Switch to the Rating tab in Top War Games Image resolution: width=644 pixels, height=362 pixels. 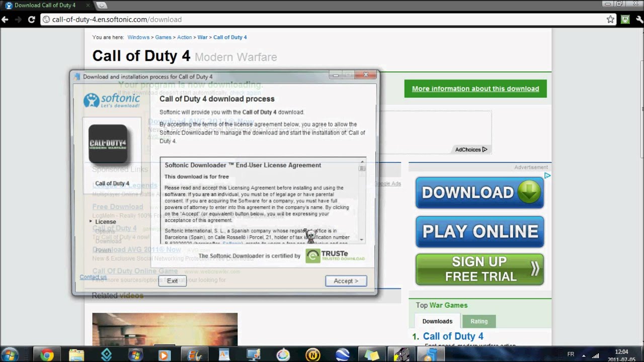(x=479, y=321)
